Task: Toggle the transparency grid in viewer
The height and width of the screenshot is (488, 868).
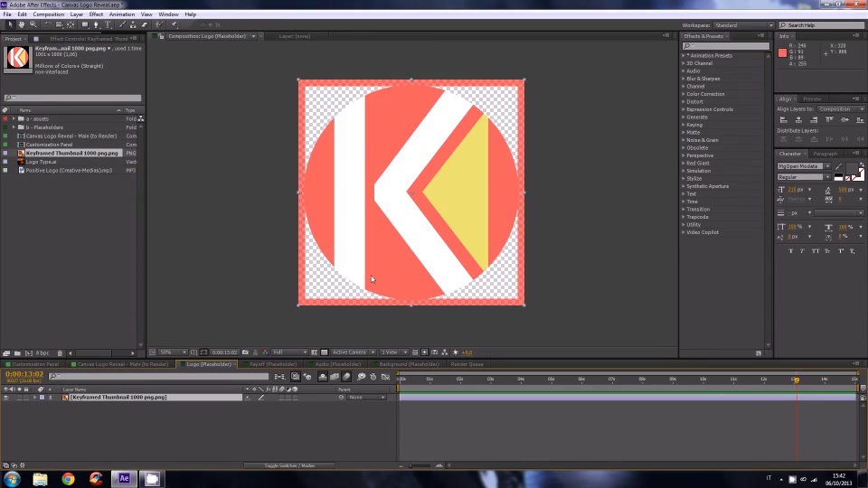Action: (x=325, y=352)
